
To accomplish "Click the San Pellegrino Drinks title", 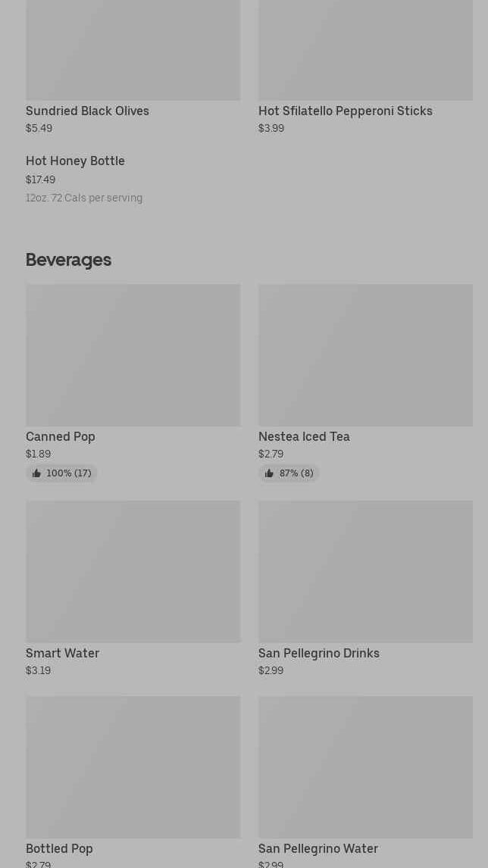I will click(318, 653).
